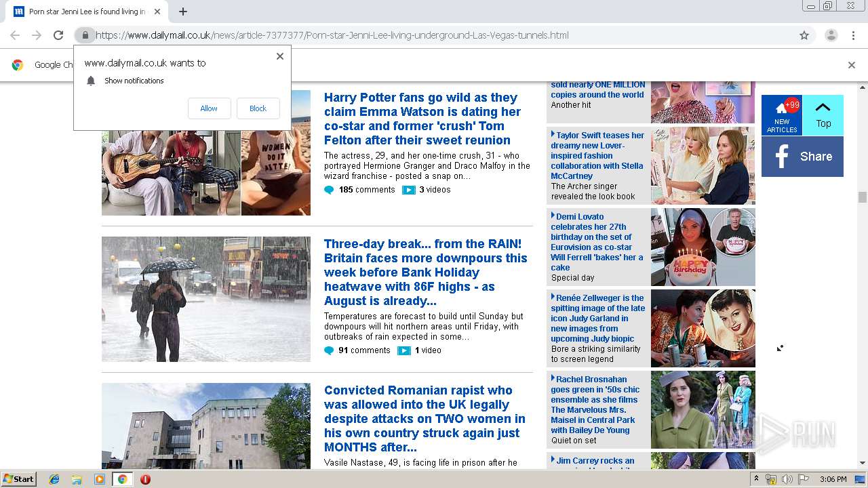Open New Articles home icon button
The height and width of the screenshot is (488, 868).
pos(782,115)
